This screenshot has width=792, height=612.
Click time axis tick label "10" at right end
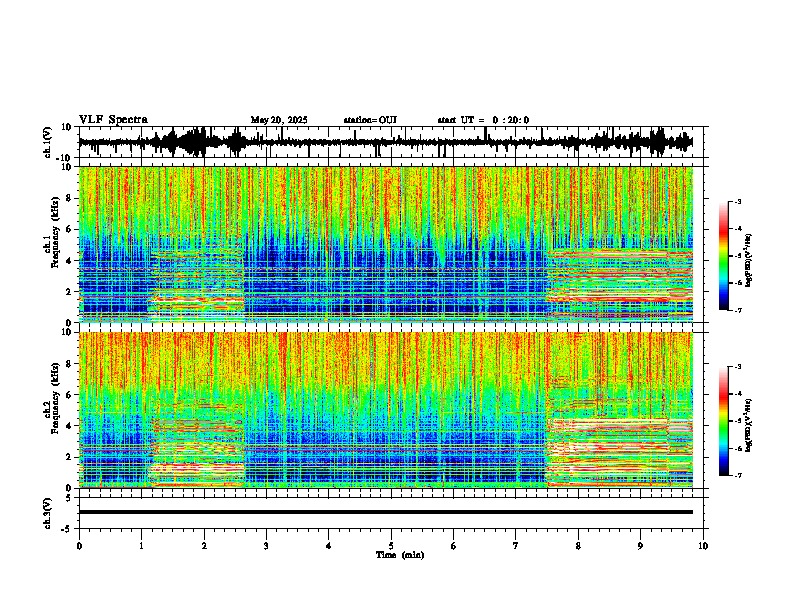tap(703, 546)
